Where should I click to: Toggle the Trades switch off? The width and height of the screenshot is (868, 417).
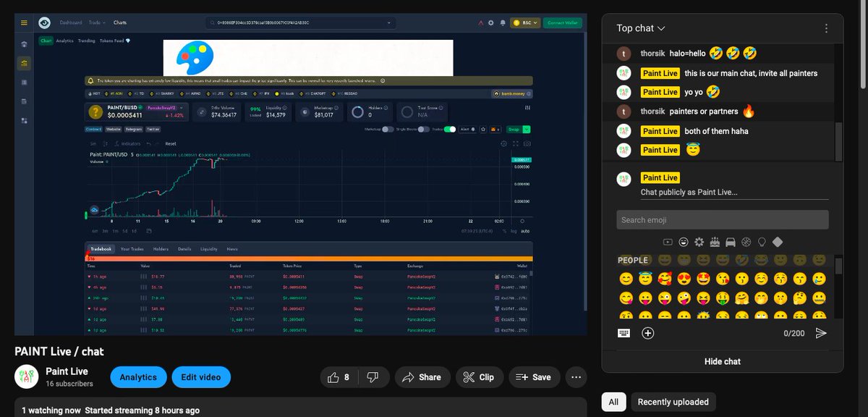point(450,129)
